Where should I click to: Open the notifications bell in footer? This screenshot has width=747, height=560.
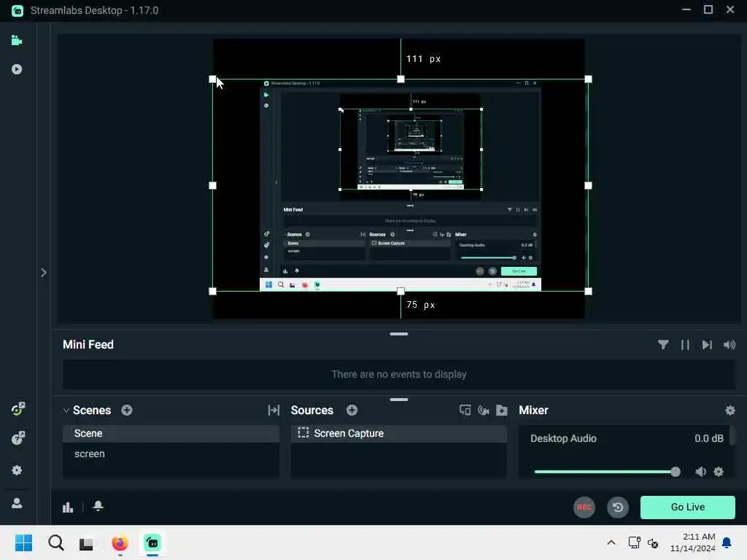click(x=98, y=506)
